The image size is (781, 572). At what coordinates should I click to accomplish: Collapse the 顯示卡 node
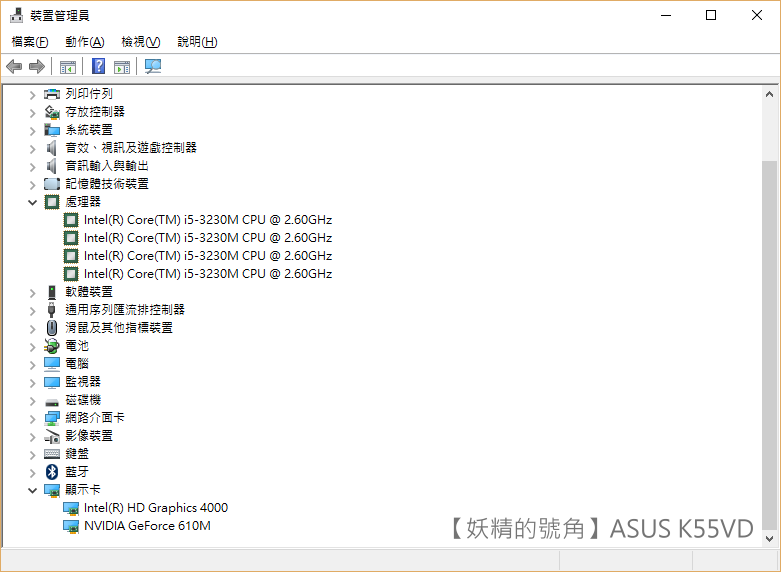[32, 490]
